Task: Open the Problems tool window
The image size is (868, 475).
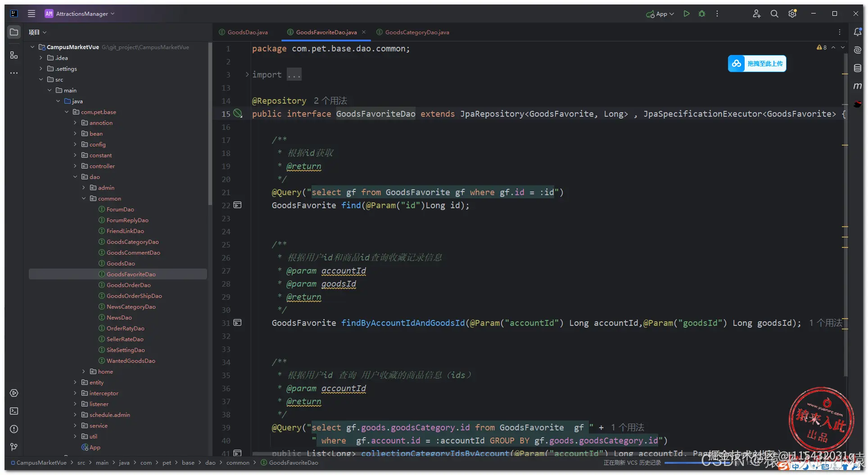Action: point(14,429)
